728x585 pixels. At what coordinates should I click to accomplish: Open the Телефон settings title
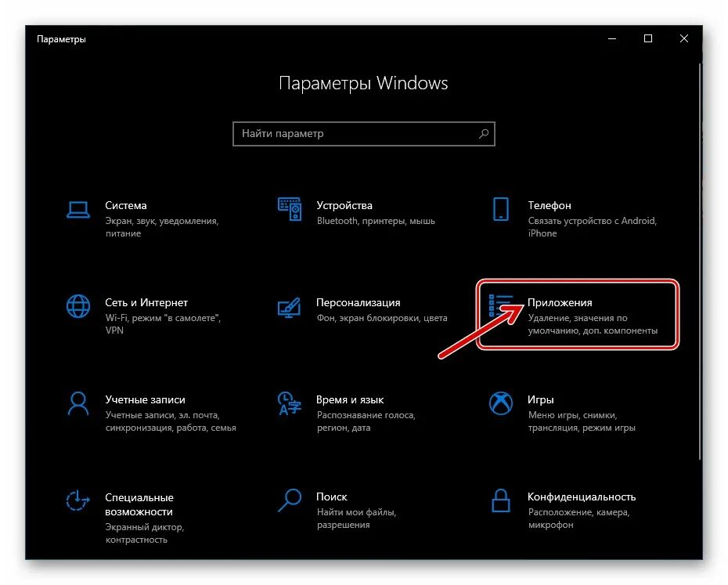coord(550,205)
